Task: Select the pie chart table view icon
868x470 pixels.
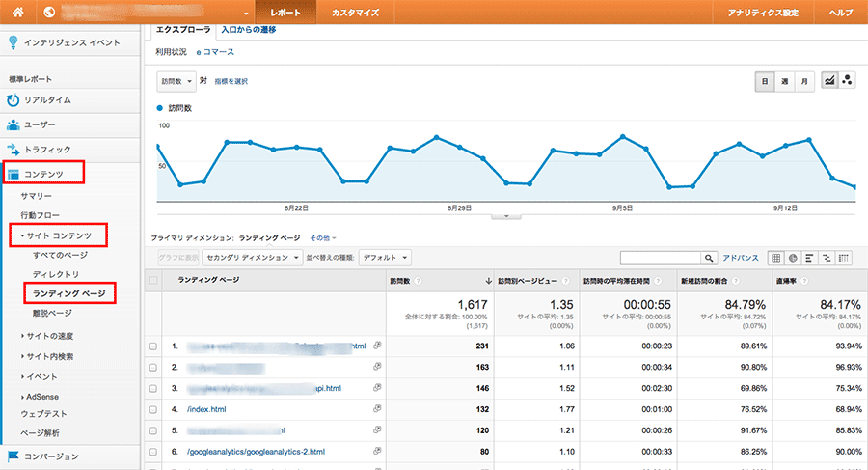Action: pyautogui.click(x=792, y=258)
